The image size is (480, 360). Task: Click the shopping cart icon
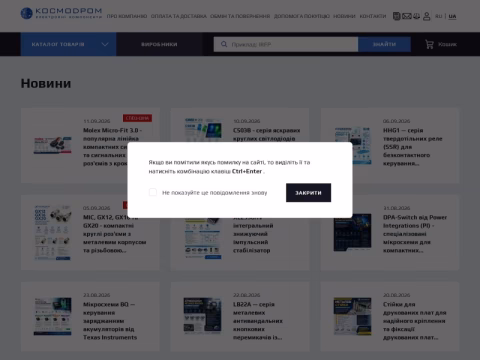[x=429, y=44]
